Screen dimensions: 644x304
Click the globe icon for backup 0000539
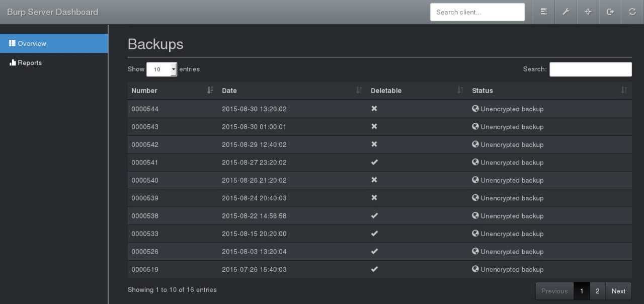475,198
